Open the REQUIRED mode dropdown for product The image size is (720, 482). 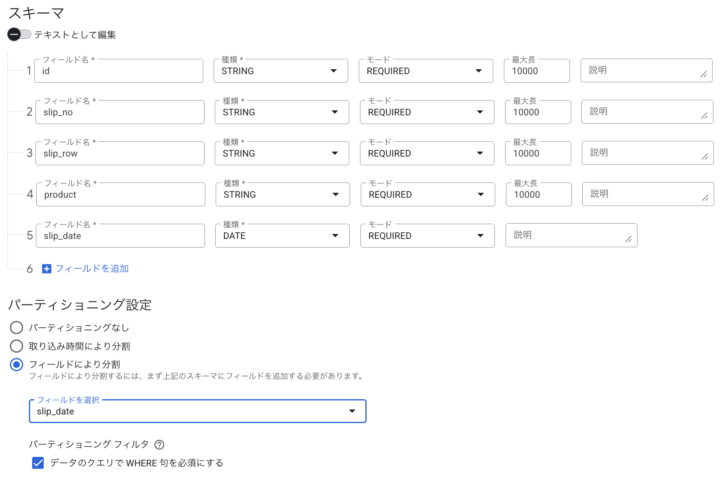(x=426, y=195)
